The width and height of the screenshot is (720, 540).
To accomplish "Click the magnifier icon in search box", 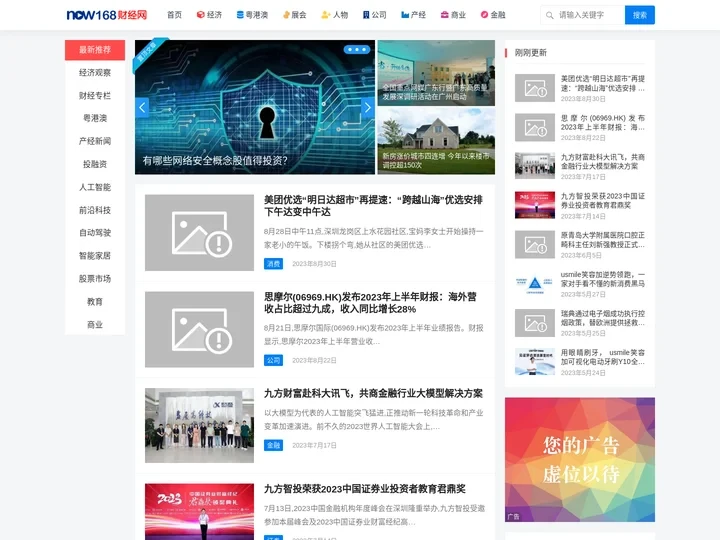I will click(549, 15).
